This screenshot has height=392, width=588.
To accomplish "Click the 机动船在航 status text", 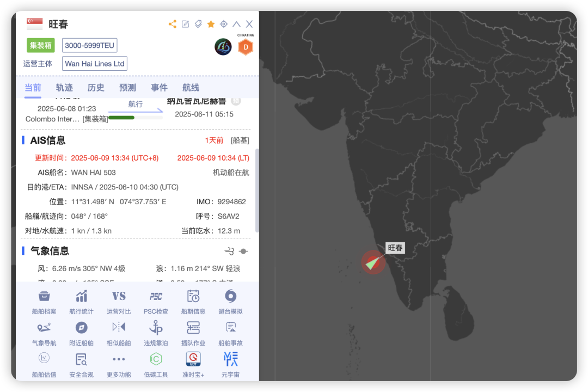I will (x=231, y=173).
